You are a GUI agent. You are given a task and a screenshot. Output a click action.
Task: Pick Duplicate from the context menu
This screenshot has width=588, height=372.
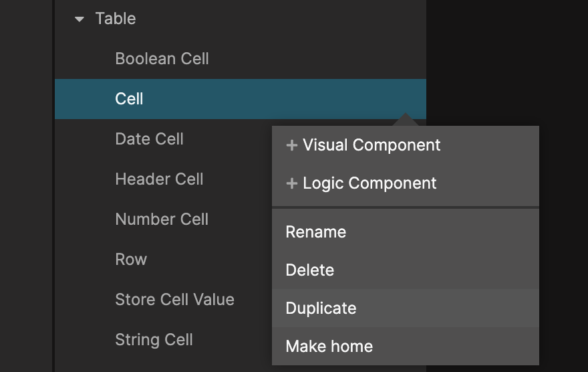321,308
